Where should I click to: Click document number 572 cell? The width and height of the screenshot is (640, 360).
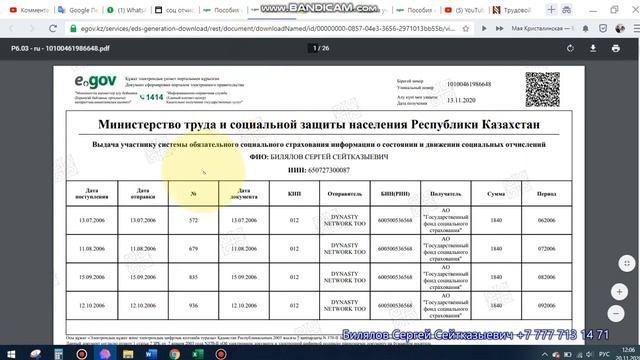[193, 220]
